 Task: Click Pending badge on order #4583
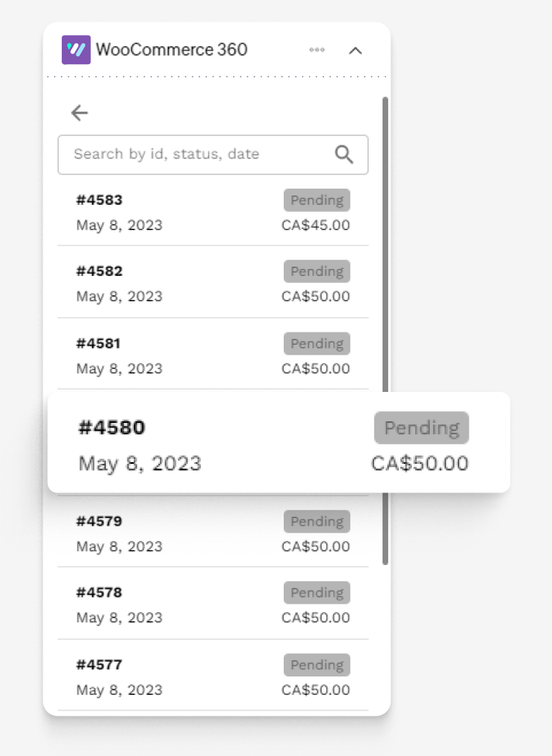tap(316, 200)
